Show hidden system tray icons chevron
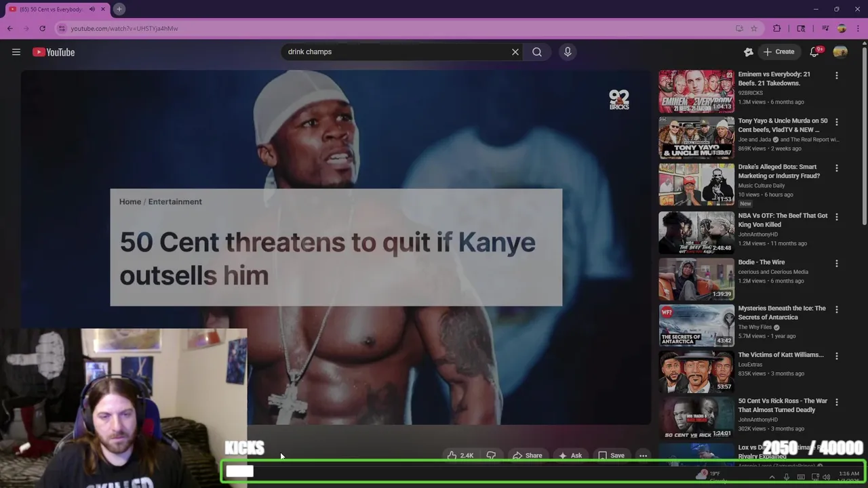The height and width of the screenshot is (488, 868). [x=772, y=476]
